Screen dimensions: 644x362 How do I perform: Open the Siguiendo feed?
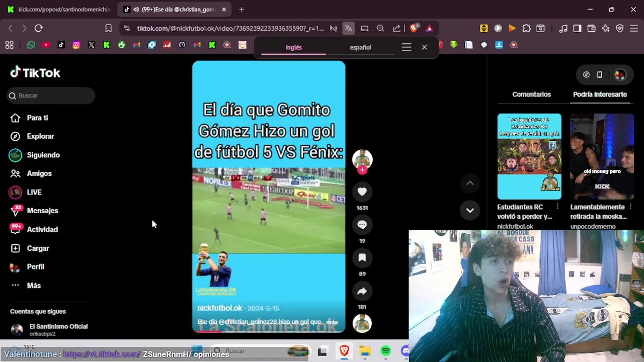click(43, 155)
